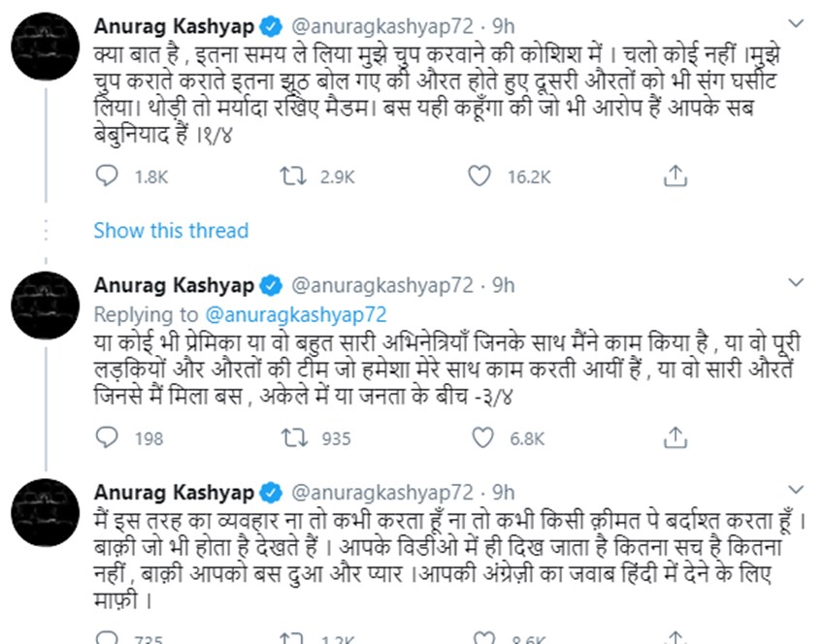Image resolution: width=825 pixels, height=644 pixels.
Task: Click the verified badge on the second tweet
Action: pos(272,286)
